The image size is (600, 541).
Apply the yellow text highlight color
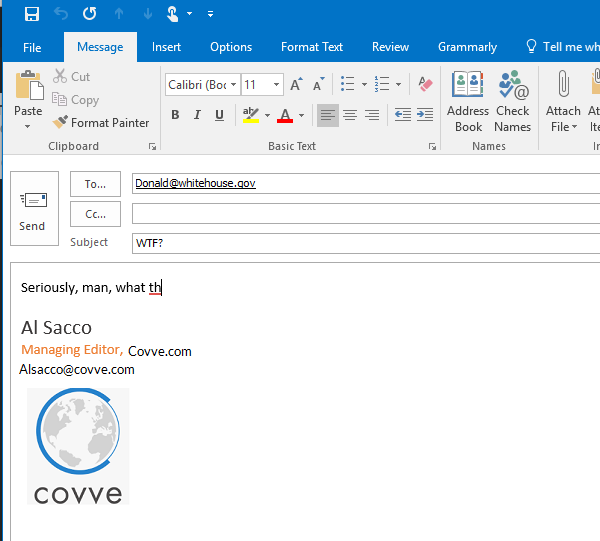click(x=250, y=115)
